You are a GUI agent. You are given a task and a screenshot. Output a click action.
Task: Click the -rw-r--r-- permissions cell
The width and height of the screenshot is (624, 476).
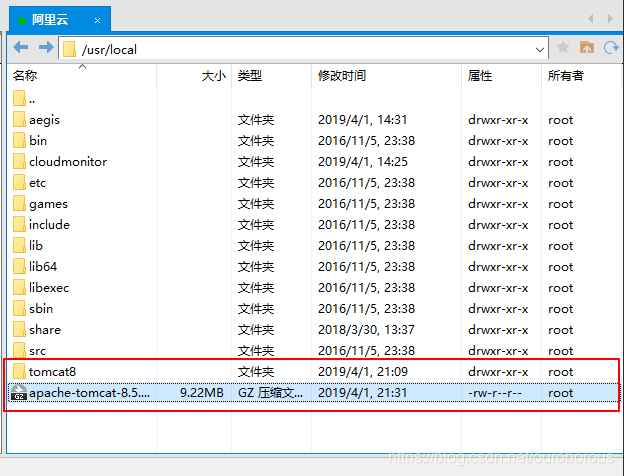[x=495, y=393]
